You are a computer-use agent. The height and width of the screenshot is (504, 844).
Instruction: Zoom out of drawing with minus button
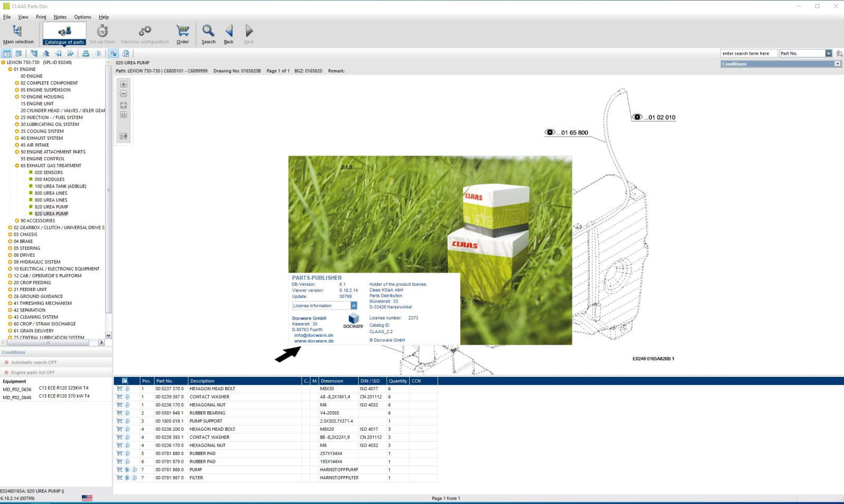coord(123,94)
